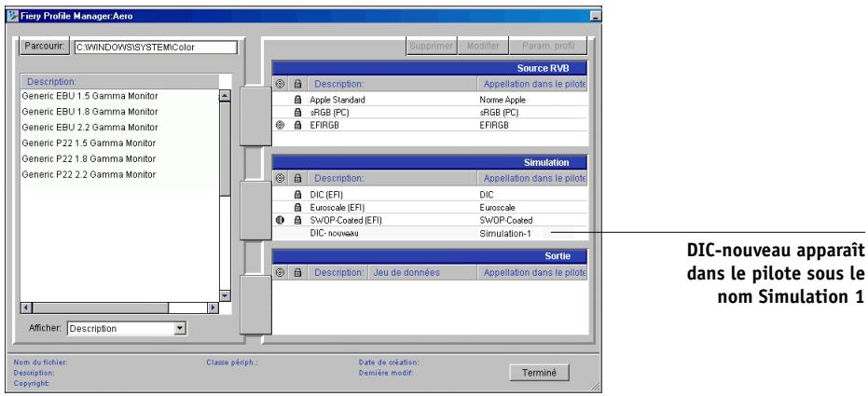Click default-target icon in Sortie header

(280, 272)
